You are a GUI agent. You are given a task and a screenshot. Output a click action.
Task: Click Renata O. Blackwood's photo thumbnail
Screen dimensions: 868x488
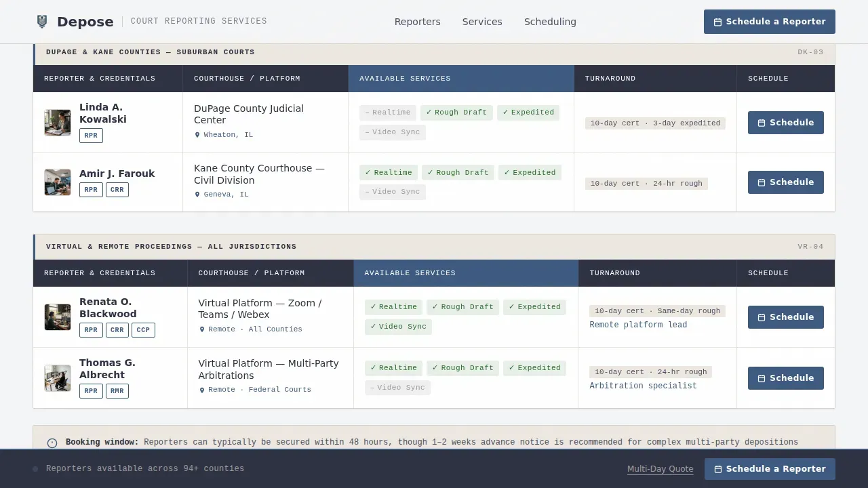click(x=58, y=317)
